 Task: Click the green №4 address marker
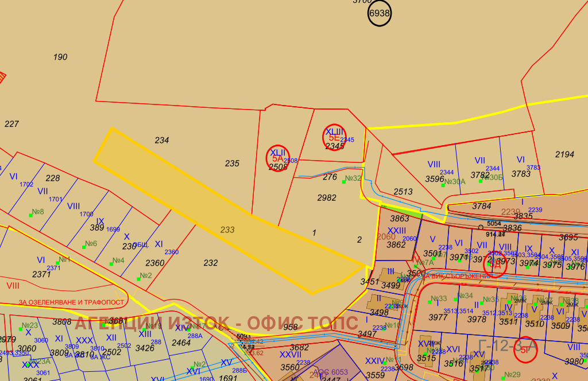pos(117,261)
